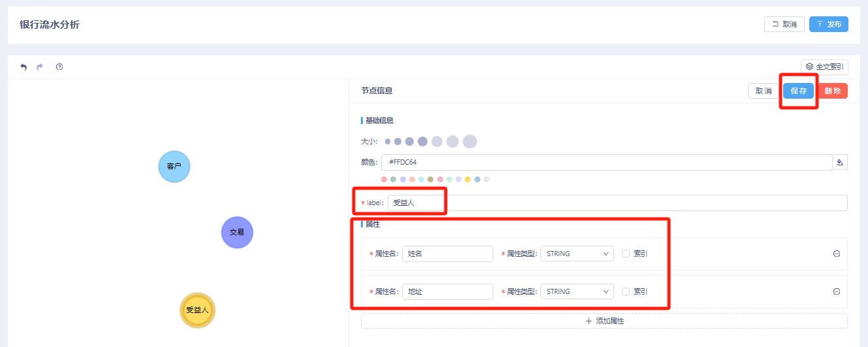Screen dimensions: 868x347
Task: Open 属性类型 dropdown for 姓名
Action: [577, 254]
